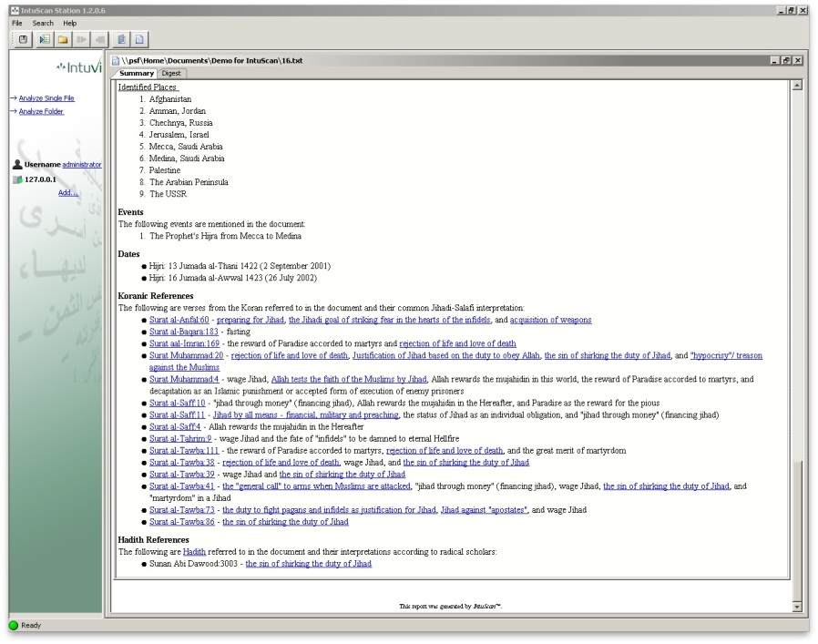Open 'Justification of Jihad based on duty' link

(446, 356)
